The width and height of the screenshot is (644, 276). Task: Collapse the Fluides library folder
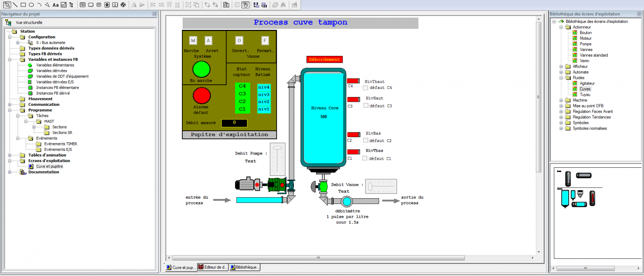[561, 78]
